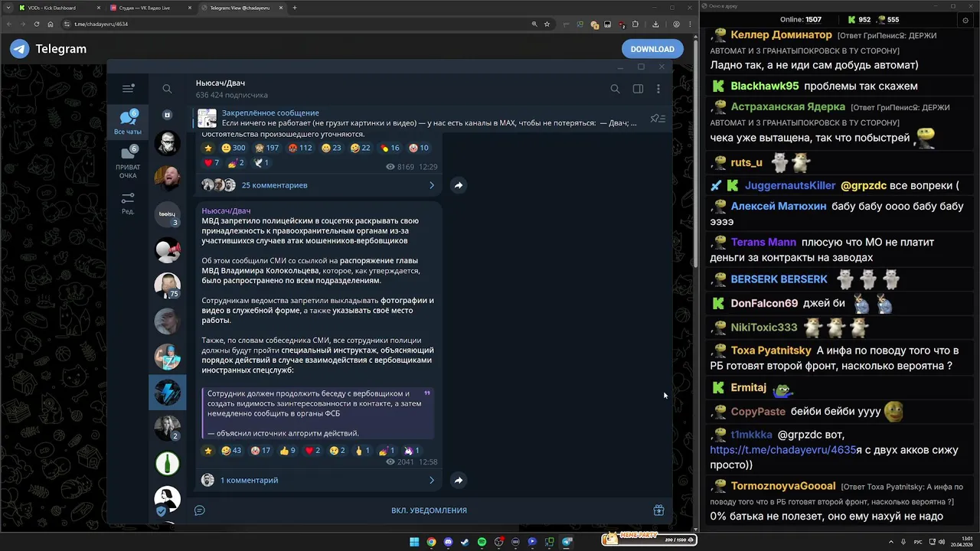Forward the МВД post via share arrow
The width and height of the screenshot is (980, 551).
pyautogui.click(x=458, y=481)
